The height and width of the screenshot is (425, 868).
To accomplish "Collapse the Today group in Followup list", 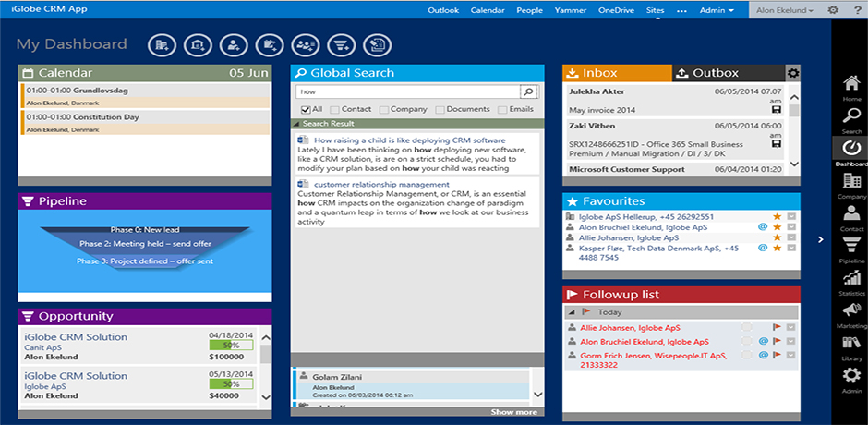I will (572, 312).
